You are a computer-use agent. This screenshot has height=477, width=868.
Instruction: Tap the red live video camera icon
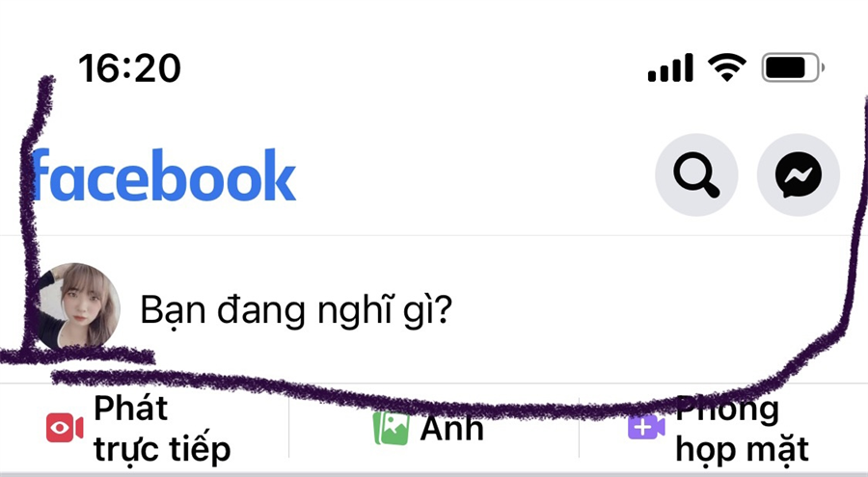[x=65, y=428]
